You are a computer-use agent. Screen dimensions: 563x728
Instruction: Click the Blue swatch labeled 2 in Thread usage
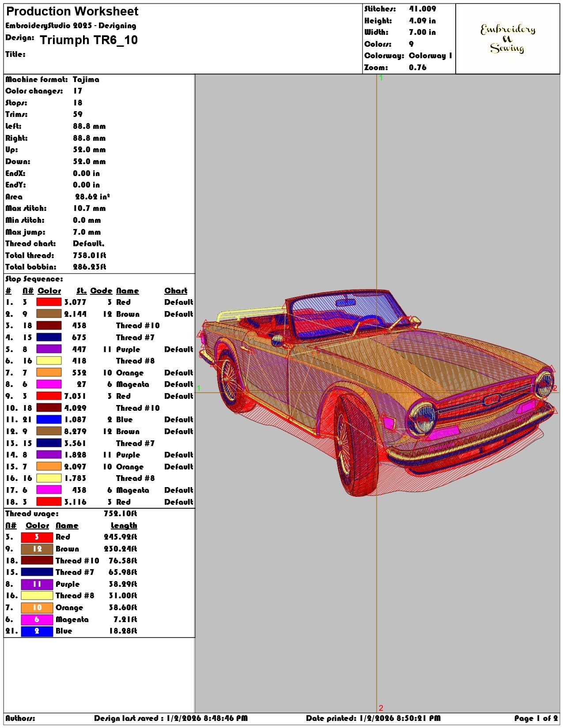coord(37,631)
